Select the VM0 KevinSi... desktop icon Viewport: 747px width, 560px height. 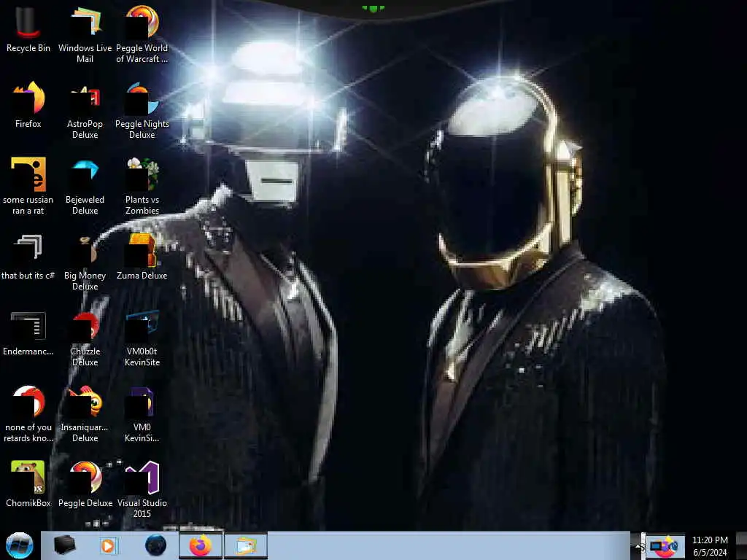142,413
